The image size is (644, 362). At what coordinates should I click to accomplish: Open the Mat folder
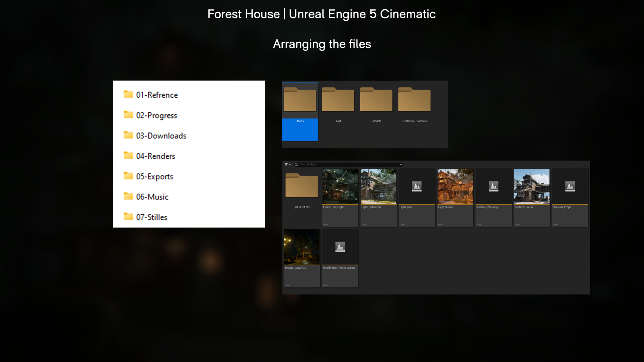(x=338, y=100)
